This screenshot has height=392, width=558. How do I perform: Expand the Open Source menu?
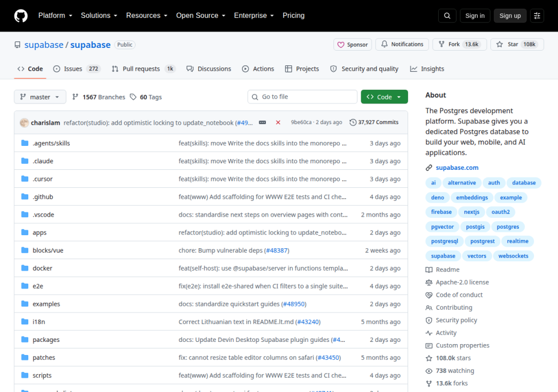201,16
